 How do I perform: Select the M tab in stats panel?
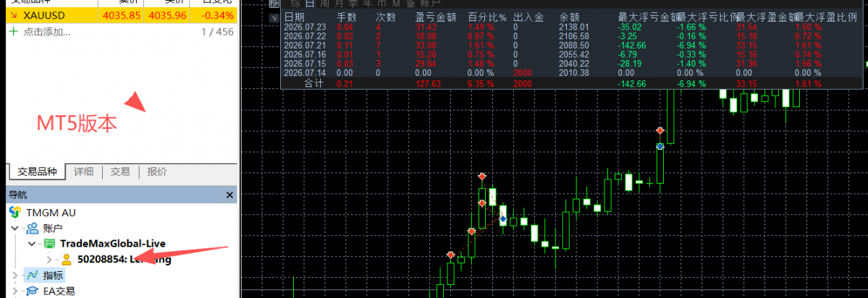click(395, 4)
